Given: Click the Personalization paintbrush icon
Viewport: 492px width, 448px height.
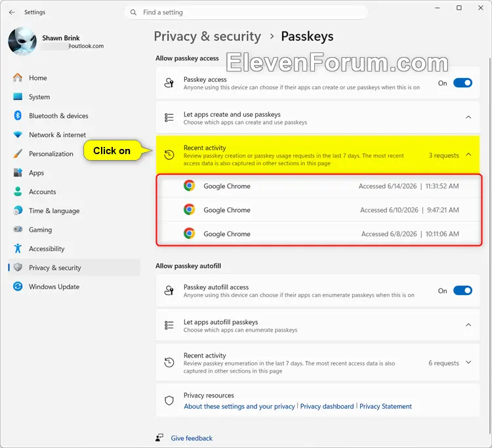Looking at the screenshot, I should (x=18, y=153).
